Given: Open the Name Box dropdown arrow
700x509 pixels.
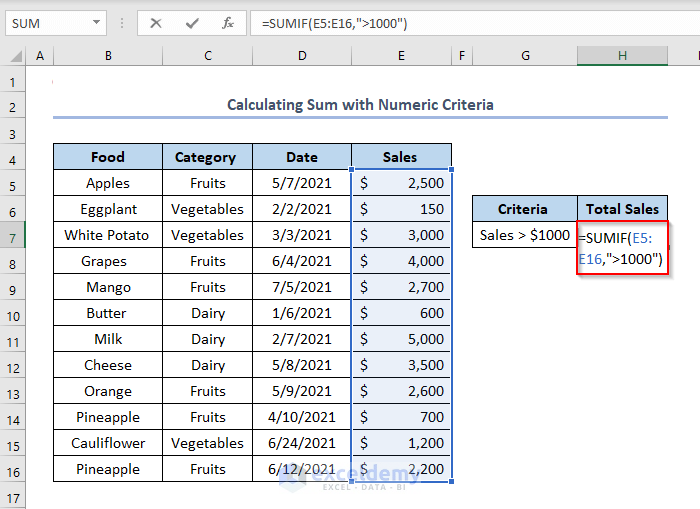Looking at the screenshot, I should [x=96, y=23].
